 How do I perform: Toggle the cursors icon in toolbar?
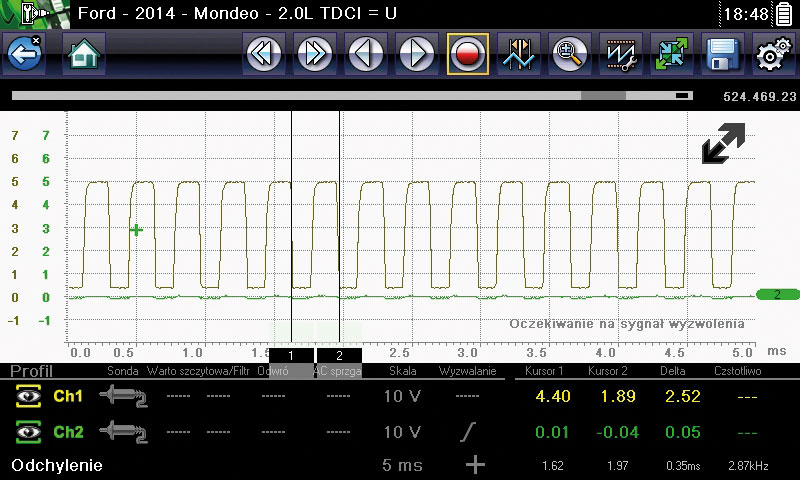pos(520,54)
